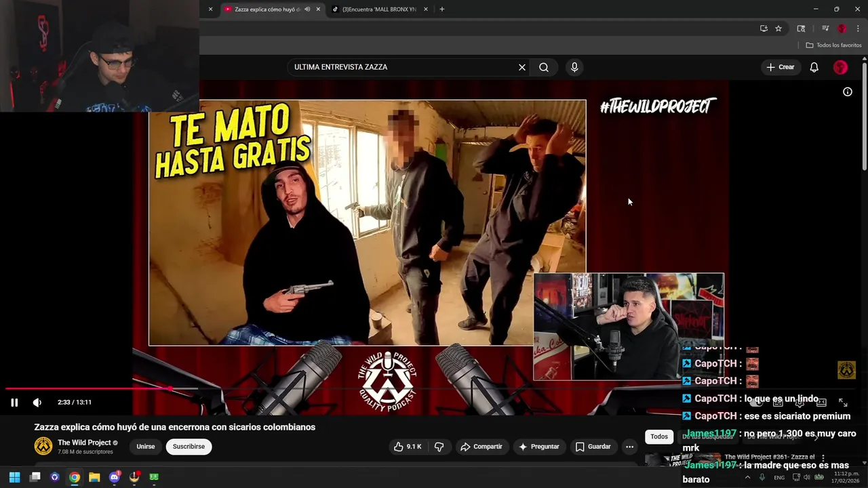
Task: Open media controls icon in Chrome toolbar
Action: pyautogui.click(x=825, y=28)
